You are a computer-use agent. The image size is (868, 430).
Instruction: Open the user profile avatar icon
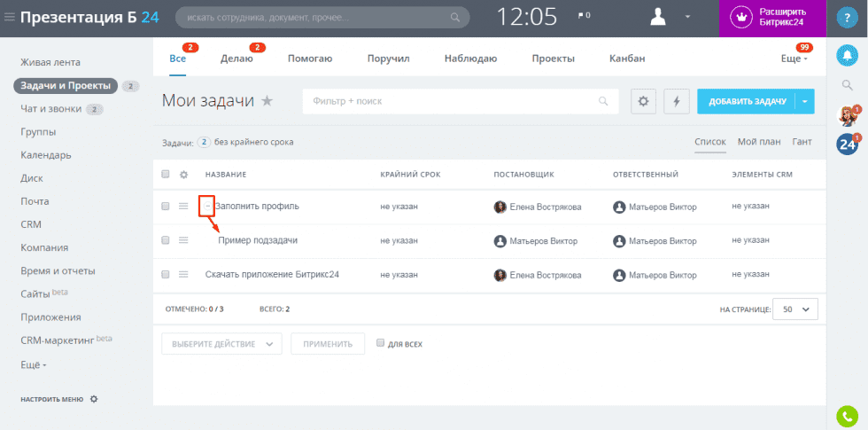659,17
